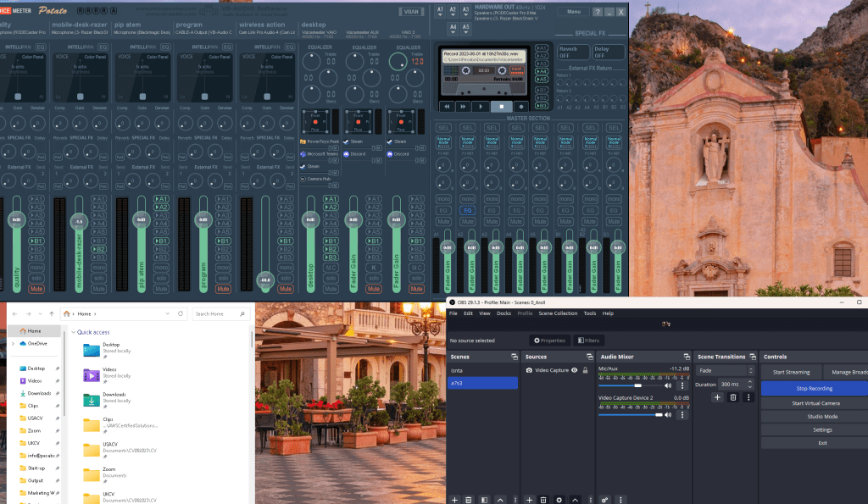Screen dimensions: 868x504
Task: Move source up in OBS Sources dock
Action: coord(576,500)
